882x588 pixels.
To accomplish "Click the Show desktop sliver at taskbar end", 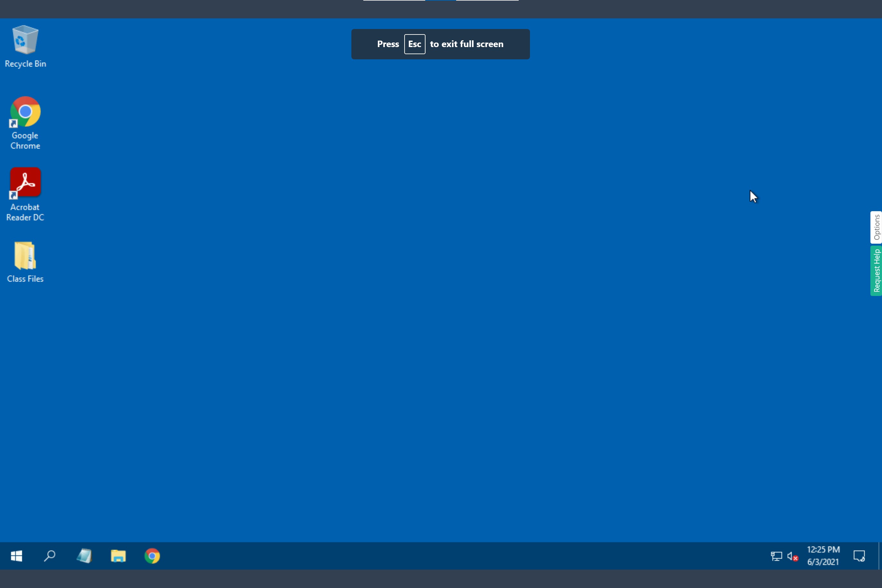I will (x=880, y=556).
